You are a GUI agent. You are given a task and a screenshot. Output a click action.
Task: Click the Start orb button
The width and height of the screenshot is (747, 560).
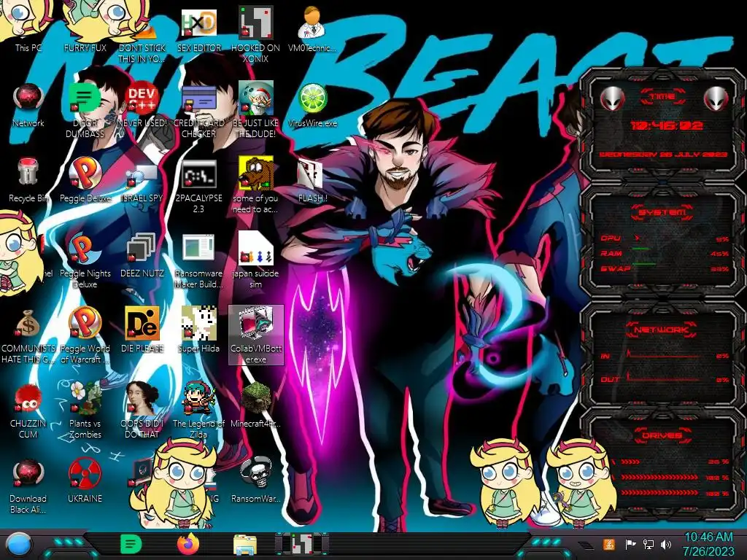[19, 544]
